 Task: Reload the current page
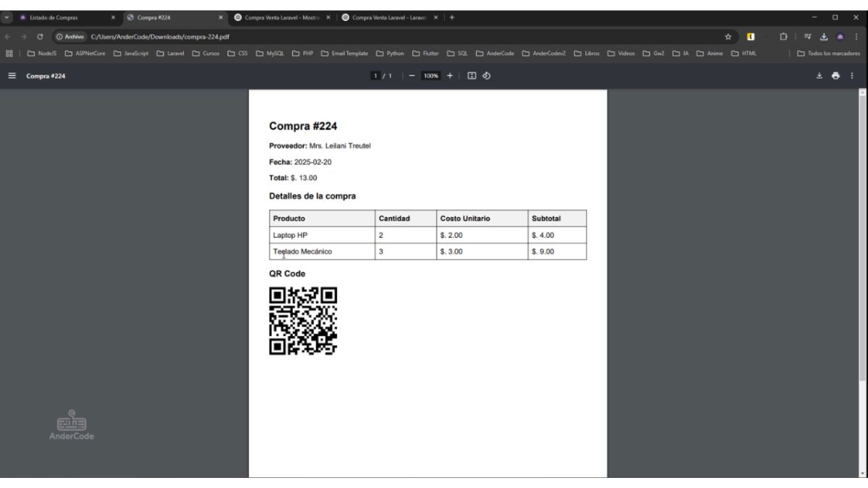(40, 37)
